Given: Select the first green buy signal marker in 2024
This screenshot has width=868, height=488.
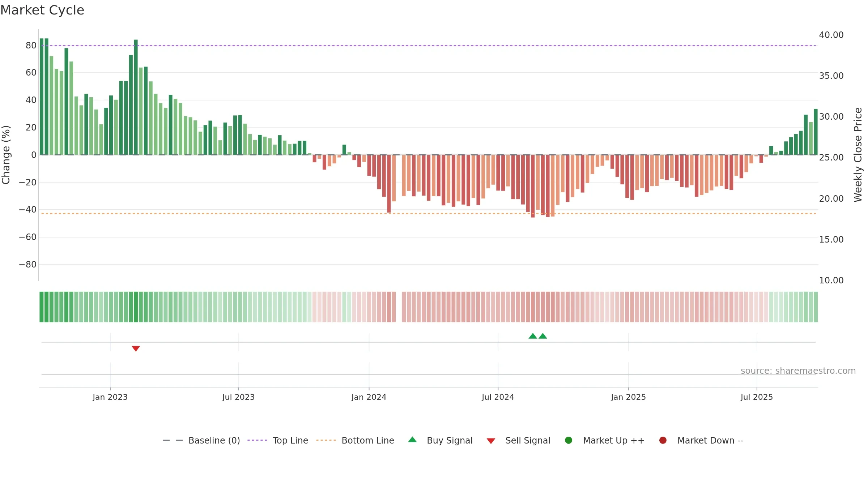Looking at the screenshot, I should pos(533,336).
